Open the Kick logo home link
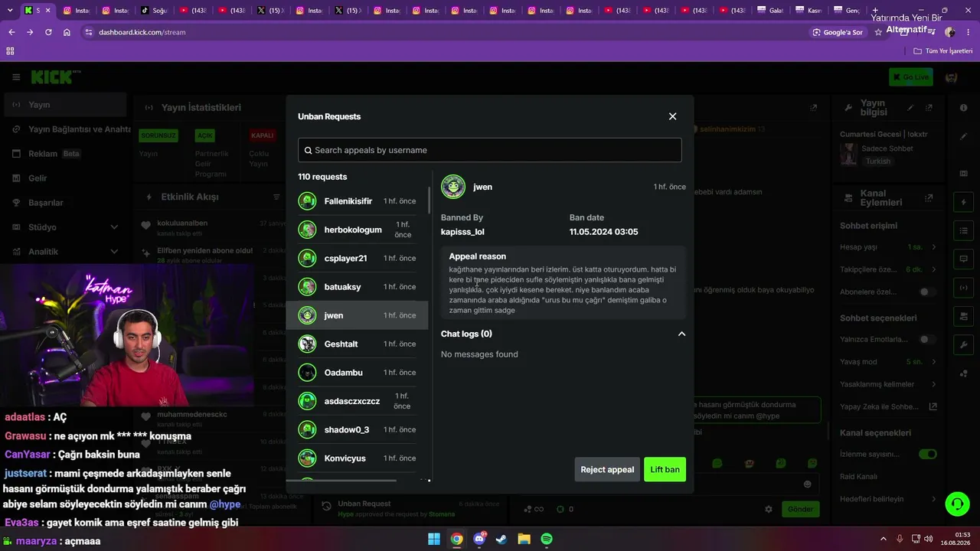980x551 pixels. 55,77
